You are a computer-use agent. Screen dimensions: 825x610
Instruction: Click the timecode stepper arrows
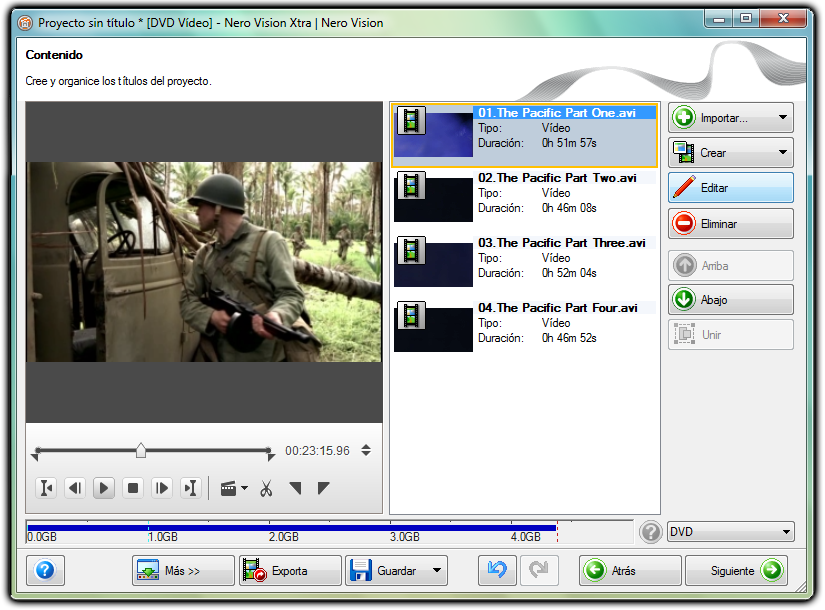[366, 451]
